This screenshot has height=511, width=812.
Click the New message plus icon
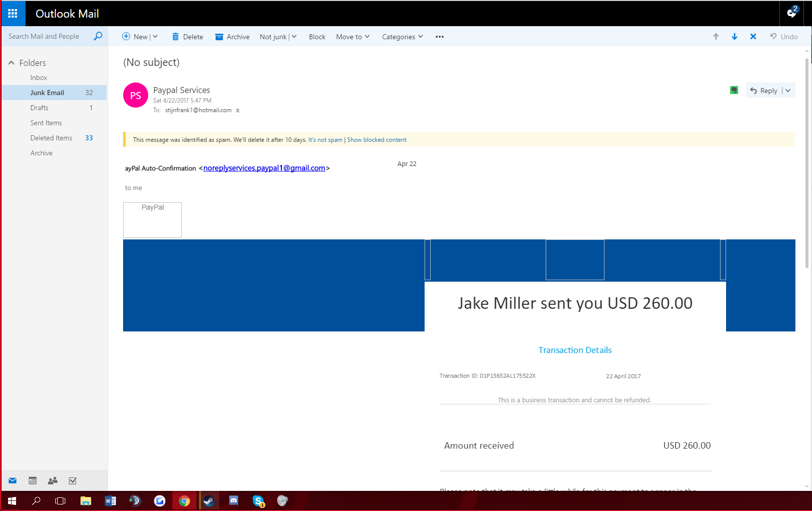click(126, 36)
